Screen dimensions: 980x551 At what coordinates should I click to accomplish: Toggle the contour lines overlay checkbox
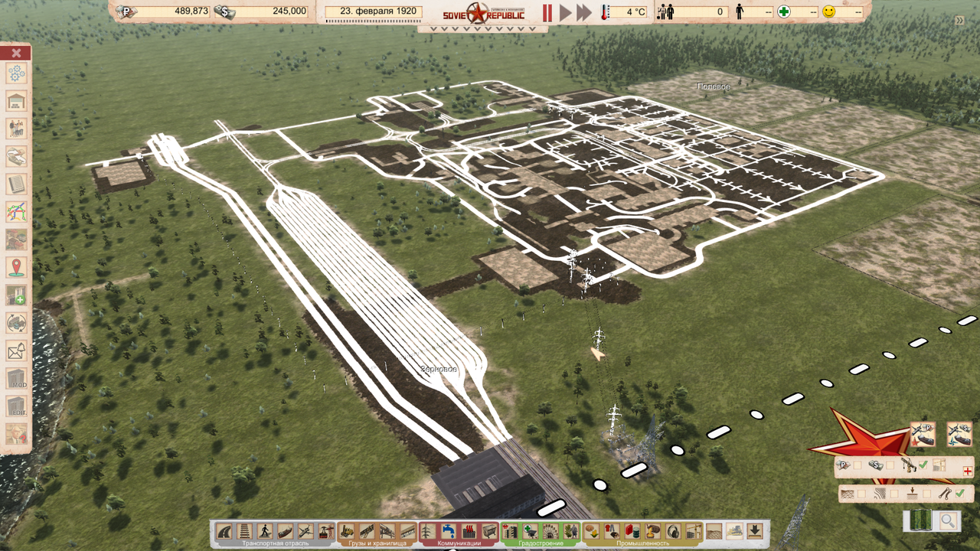pyautogui.click(x=894, y=494)
